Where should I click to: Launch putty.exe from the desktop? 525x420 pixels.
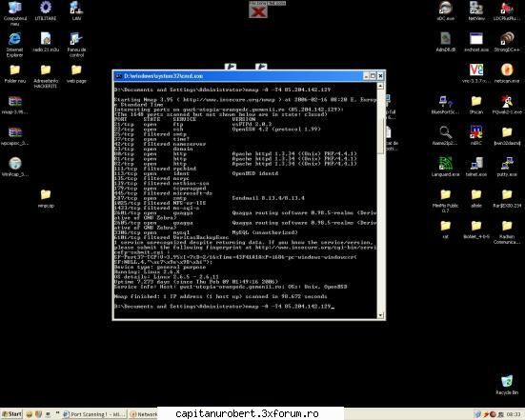pos(507,167)
